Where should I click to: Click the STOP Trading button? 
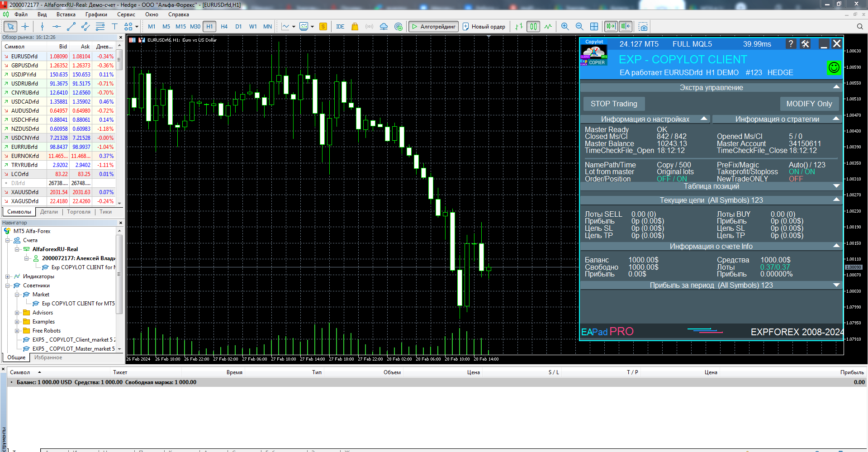pyautogui.click(x=613, y=104)
